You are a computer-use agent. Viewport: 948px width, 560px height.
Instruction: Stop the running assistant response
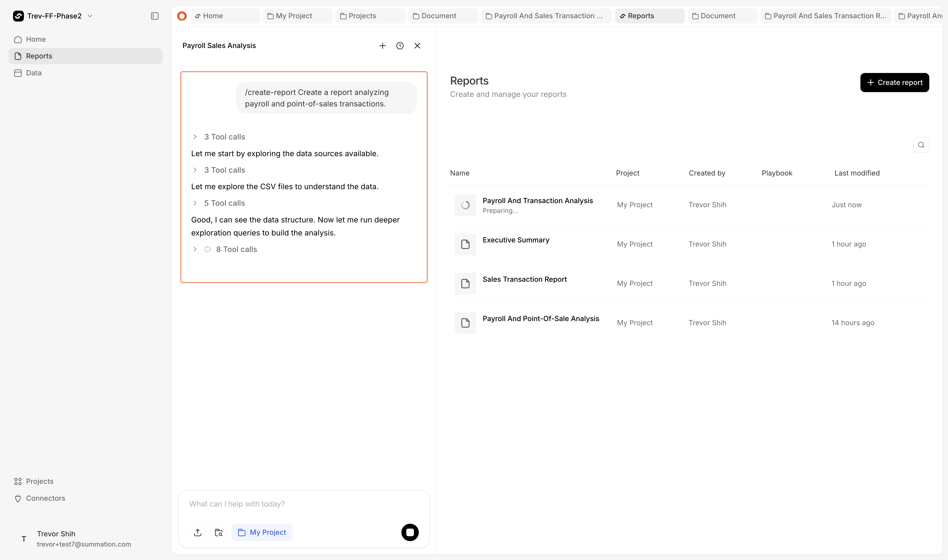tap(410, 532)
